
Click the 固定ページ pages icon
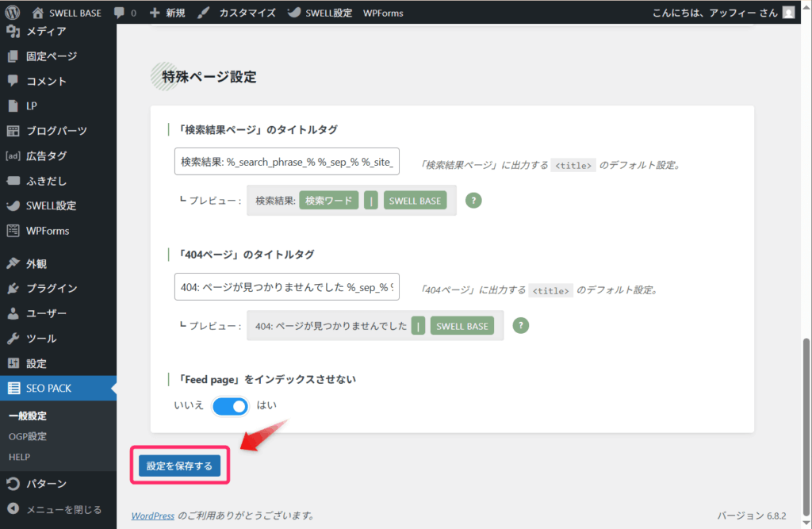(13, 56)
